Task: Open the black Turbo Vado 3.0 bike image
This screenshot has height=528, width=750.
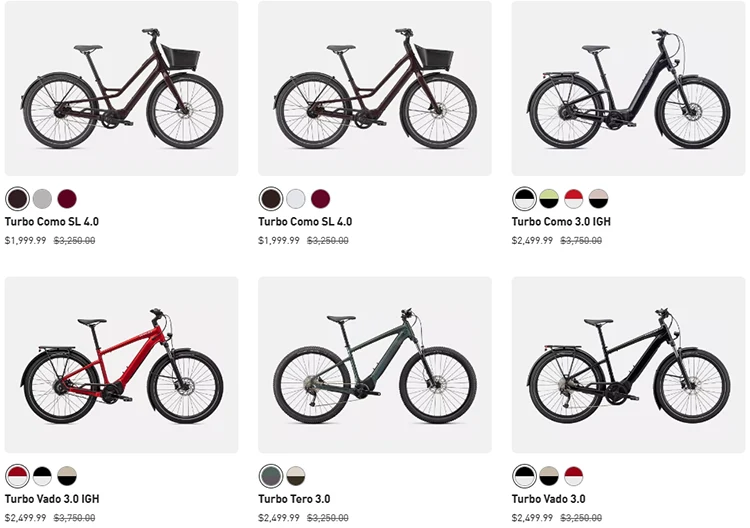Action: [x=628, y=365]
